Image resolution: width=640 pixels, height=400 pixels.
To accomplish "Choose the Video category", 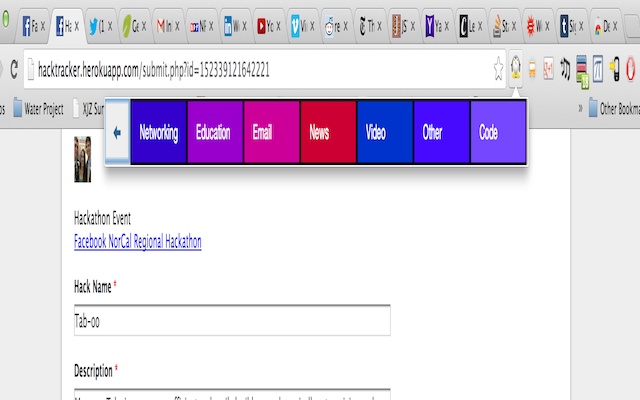I will (x=385, y=132).
